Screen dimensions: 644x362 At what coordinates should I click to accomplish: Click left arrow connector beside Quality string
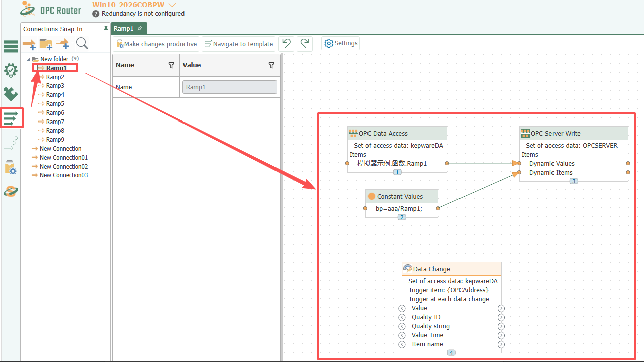pyautogui.click(x=402, y=326)
